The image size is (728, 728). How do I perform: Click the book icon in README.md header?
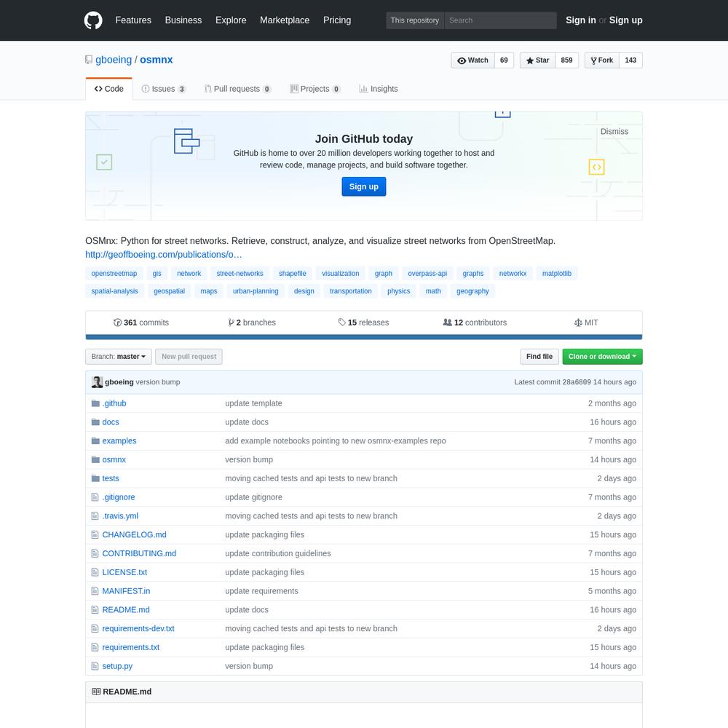click(96, 692)
